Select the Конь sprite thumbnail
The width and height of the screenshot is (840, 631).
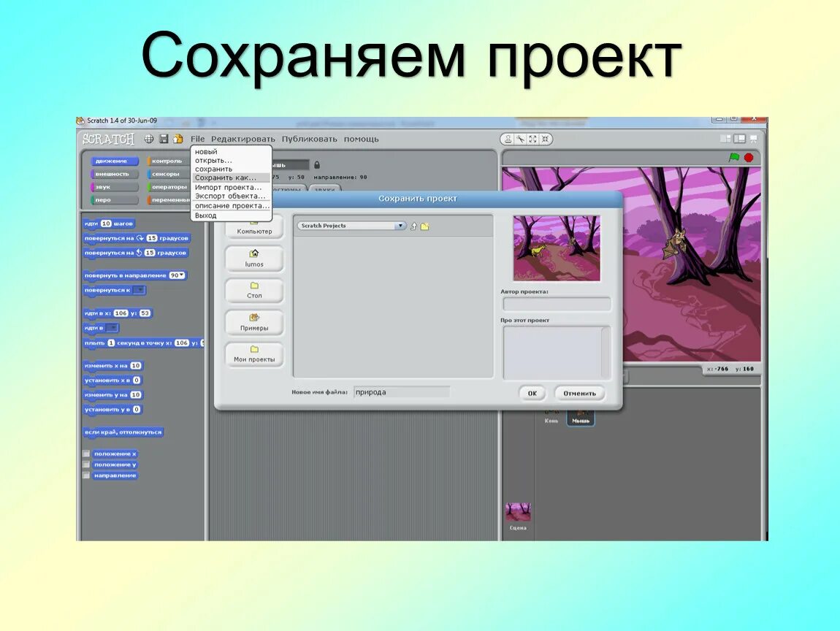coord(551,417)
